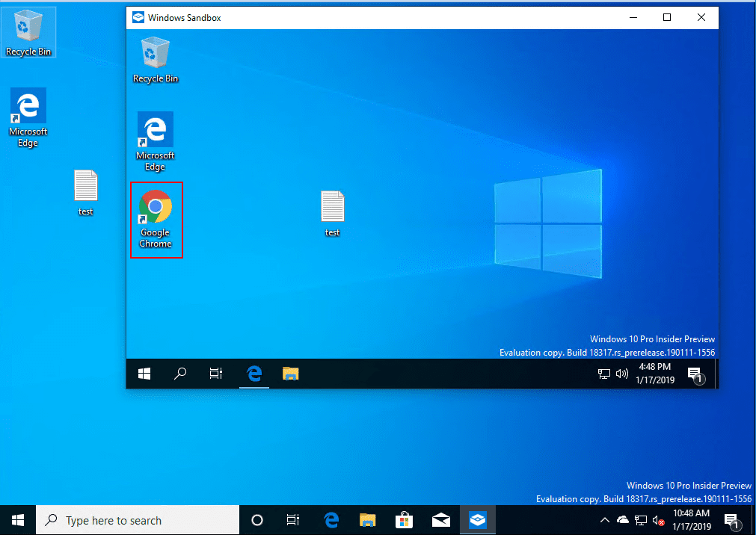Open File Explorer from the sandbox taskbar
Screen dimensions: 756x535
click(x=291, y=374)
